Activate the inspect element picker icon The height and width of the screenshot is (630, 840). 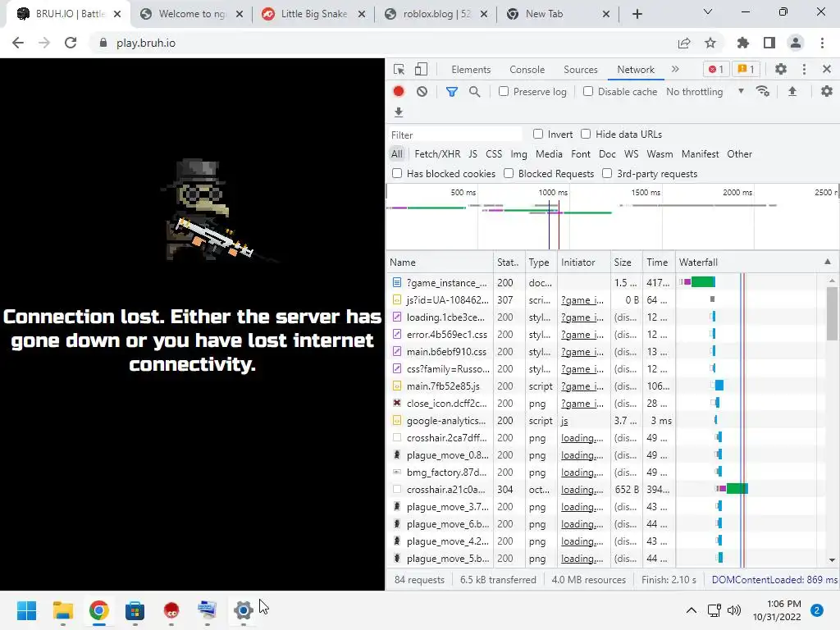[x=399, y=70]
